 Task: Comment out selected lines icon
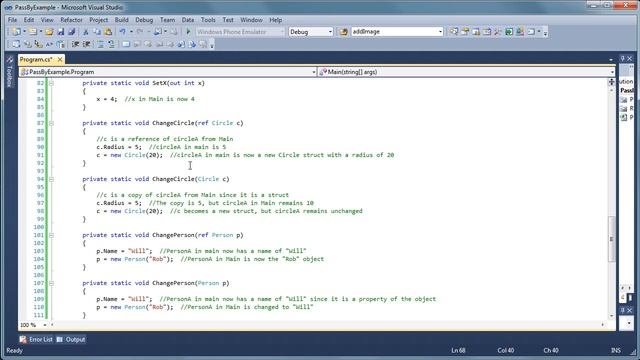[x=100, y=44]
